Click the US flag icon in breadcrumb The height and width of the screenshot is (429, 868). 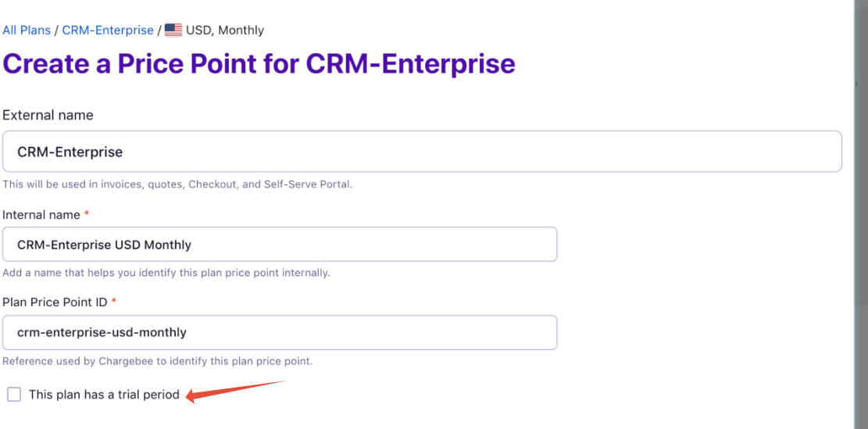(173, 30)
